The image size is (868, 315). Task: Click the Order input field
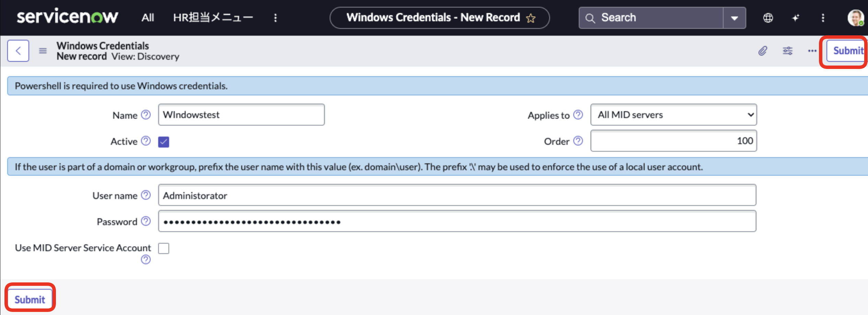pyautogui.click(x=673, y=141)
